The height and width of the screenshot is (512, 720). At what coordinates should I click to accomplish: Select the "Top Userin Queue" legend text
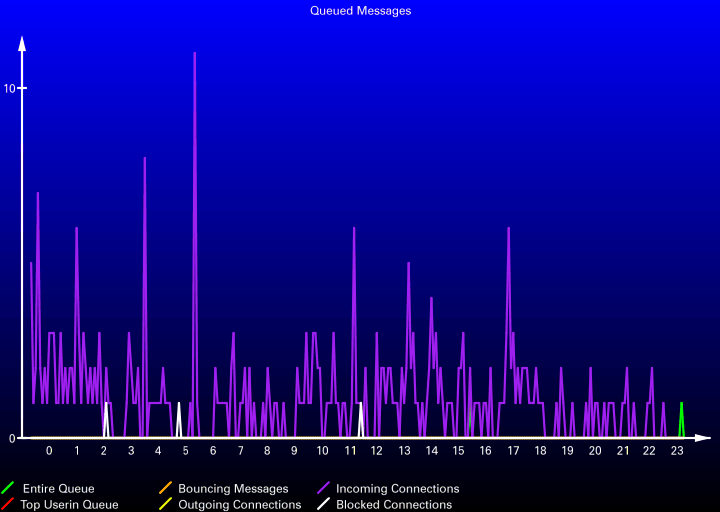pyautogui.click(x=69, y=505)
